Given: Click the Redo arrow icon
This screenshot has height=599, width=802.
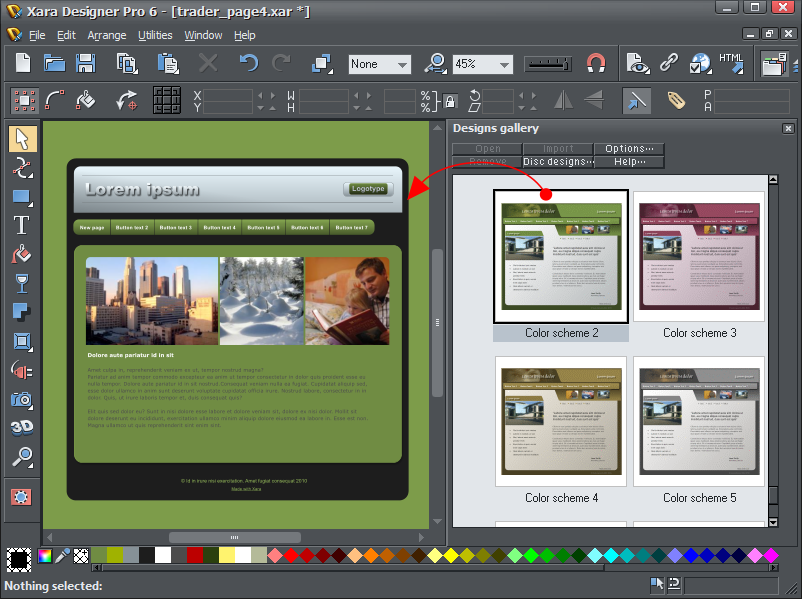Looking at the screenshot, I should (x=281, y=63).
